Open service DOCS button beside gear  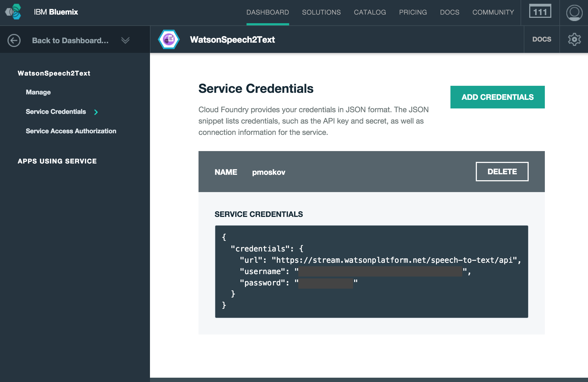pyautogui.click(x=542, y=39)
